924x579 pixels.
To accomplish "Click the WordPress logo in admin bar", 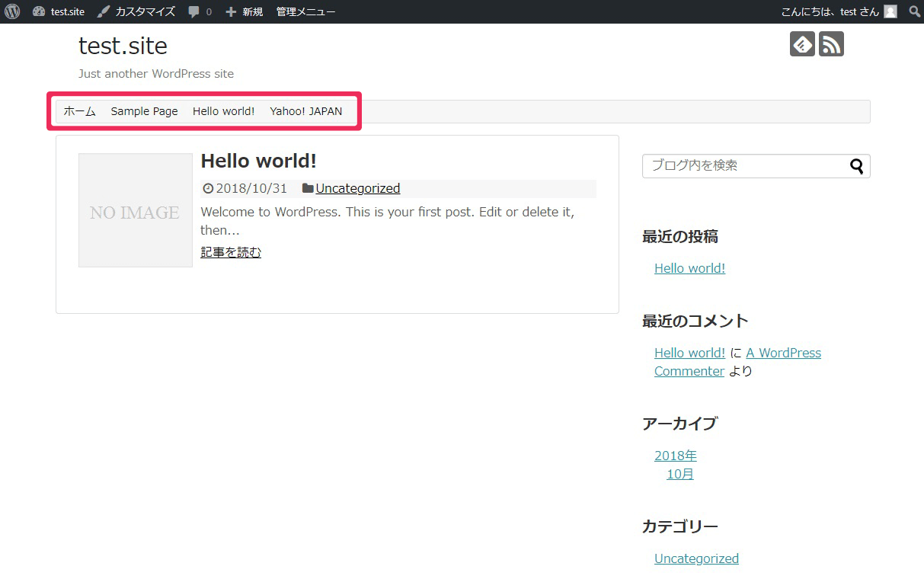I will pyautogui.click(x=12, y=11).
